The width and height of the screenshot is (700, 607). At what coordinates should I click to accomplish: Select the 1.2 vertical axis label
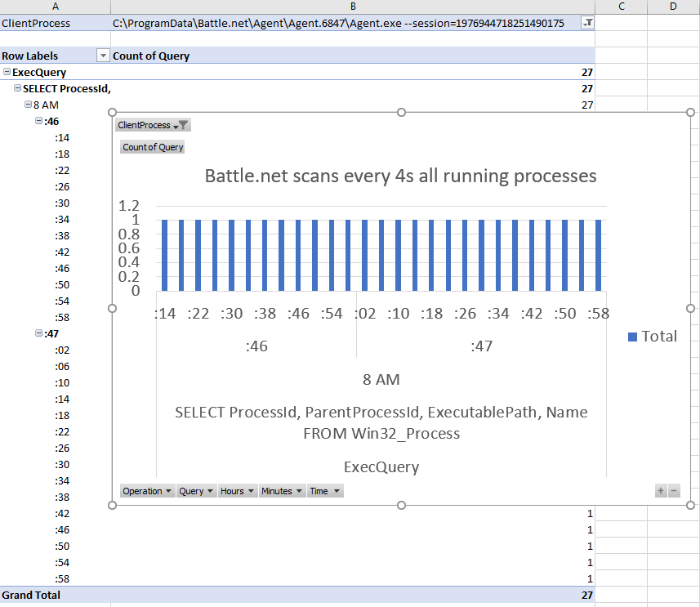point(128,205)
